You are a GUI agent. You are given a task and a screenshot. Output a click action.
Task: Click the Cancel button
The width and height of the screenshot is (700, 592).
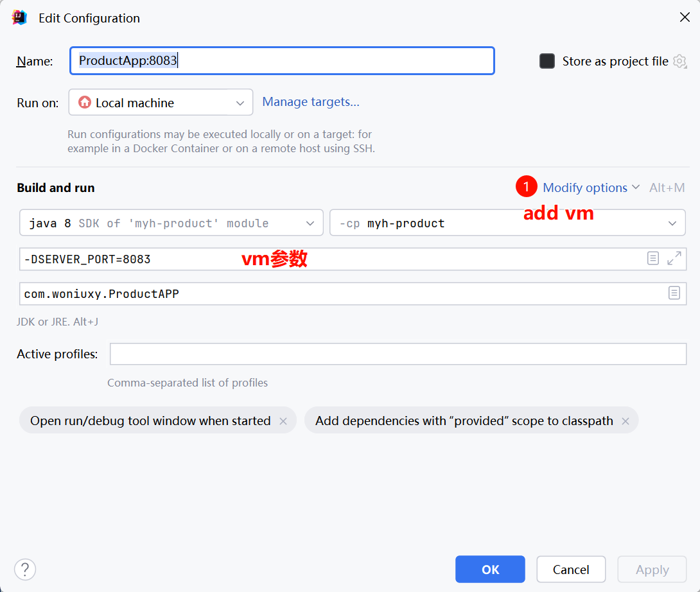click(570, 570)
